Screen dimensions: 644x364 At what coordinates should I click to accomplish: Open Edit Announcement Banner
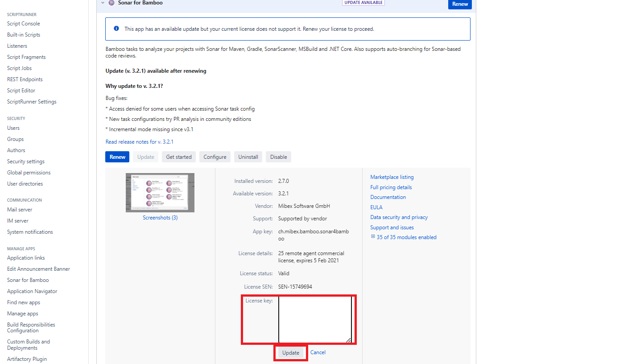tap(38, 269)
